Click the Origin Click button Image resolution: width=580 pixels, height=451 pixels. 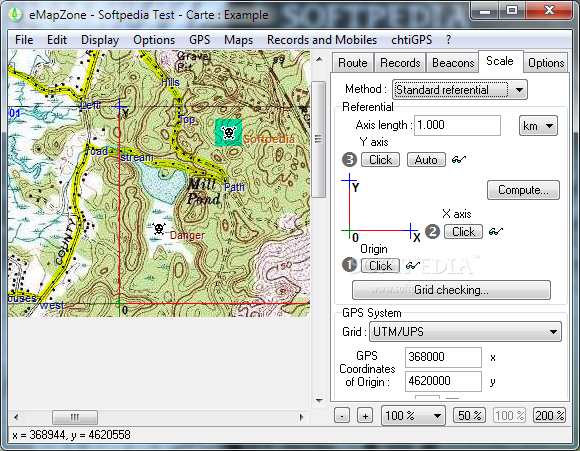[x=380, y=266]
